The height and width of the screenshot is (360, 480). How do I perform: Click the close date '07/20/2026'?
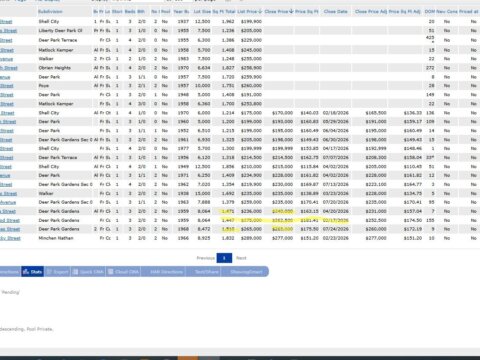336,202
